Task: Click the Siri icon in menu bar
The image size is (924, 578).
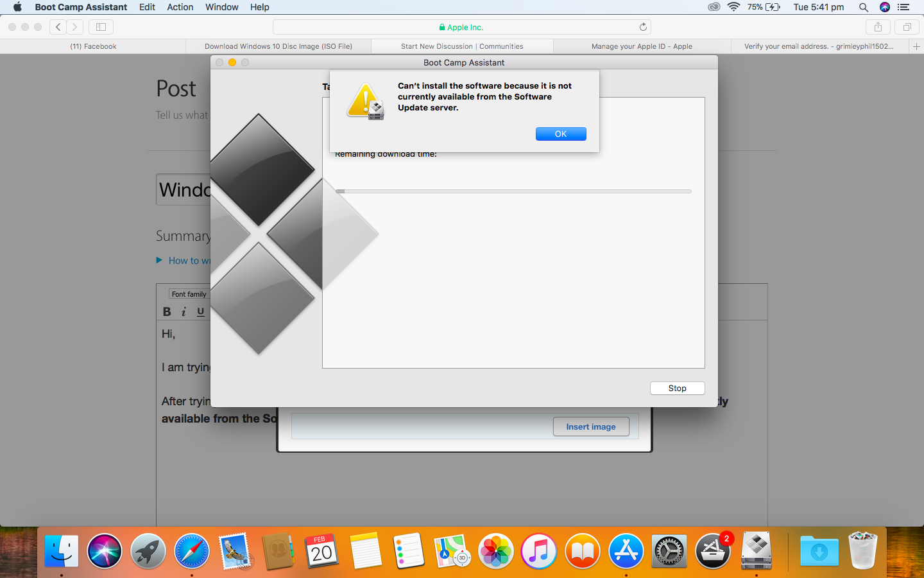Action: click(x=885, y=7)
